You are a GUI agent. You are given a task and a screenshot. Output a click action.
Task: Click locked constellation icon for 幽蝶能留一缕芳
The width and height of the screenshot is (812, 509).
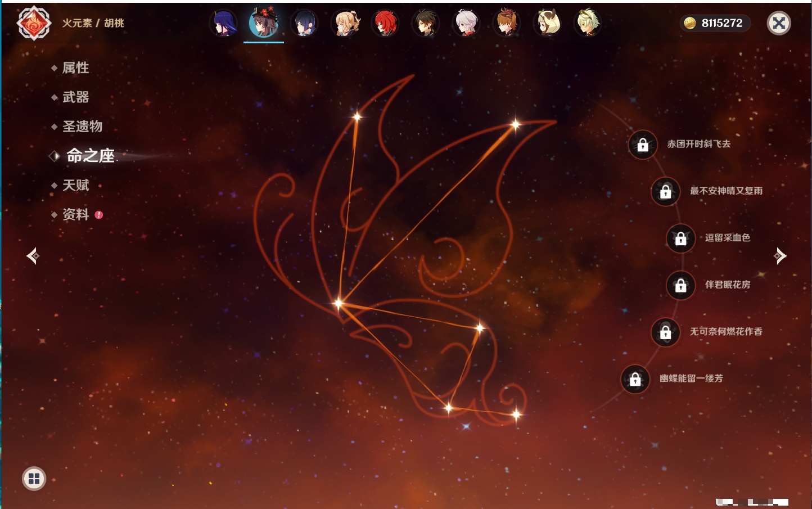point(635,379)
